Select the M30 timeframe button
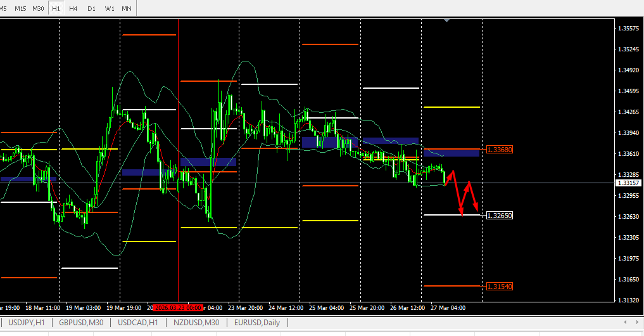 point(38,8)
